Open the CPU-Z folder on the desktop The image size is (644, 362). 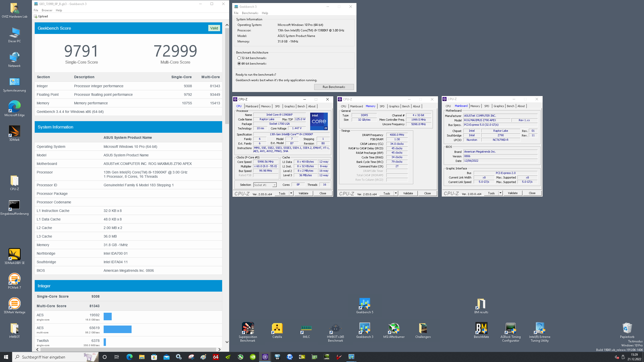[x=15, y=183]
